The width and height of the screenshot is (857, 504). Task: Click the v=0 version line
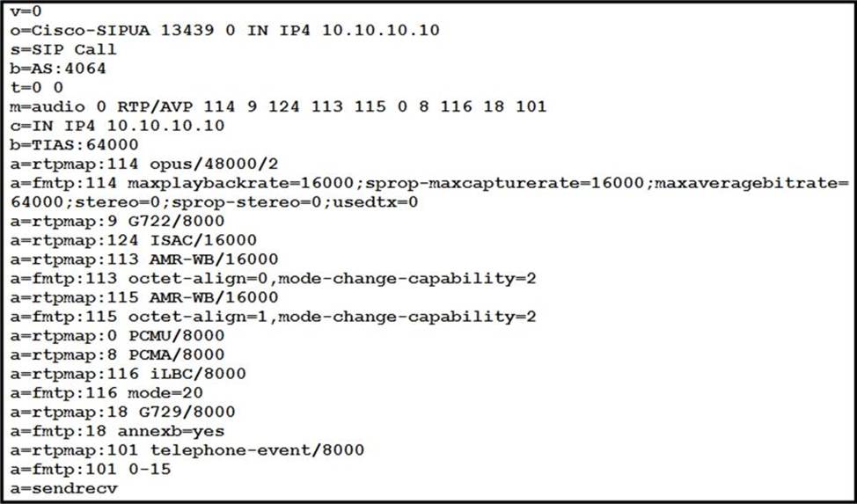pyautogui.click(x=26, y=11)
